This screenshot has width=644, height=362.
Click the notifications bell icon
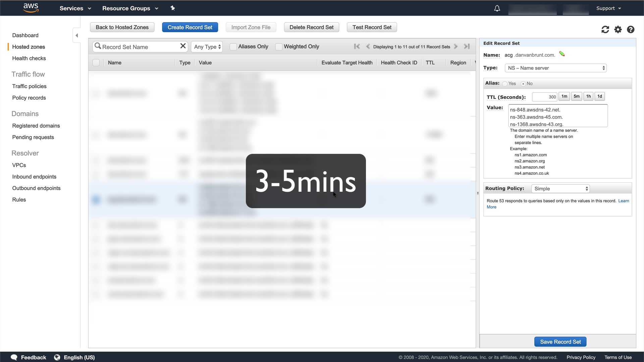pos(497,8)
